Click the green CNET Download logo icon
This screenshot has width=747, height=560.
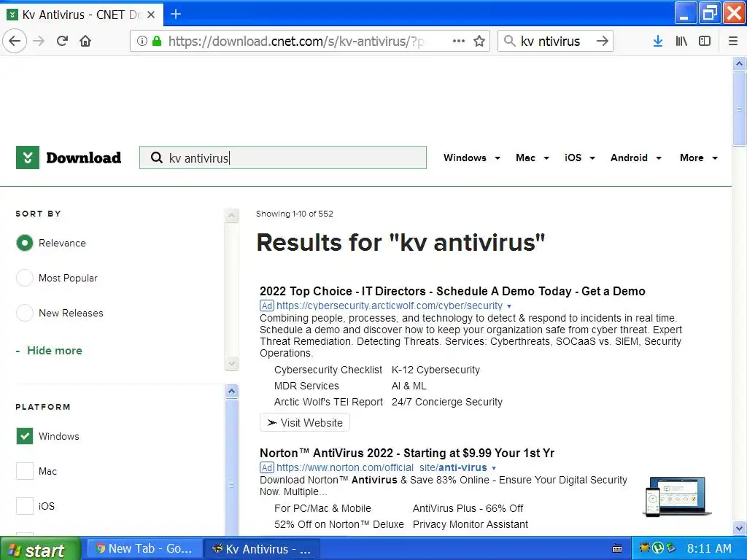pyautogui.click(x=28, y=157)
